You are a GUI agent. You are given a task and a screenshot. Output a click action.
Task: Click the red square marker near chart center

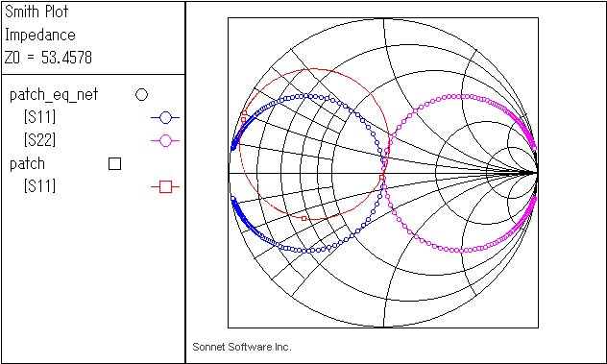[381, 178]
